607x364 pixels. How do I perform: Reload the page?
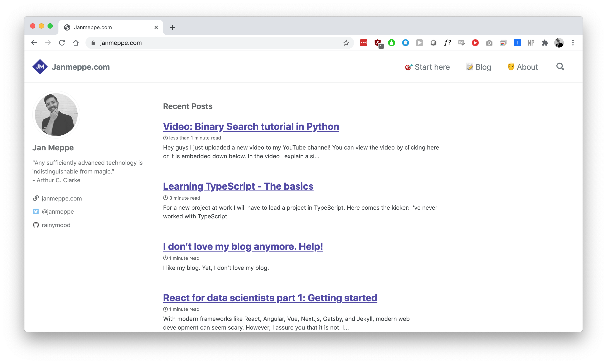62,43
